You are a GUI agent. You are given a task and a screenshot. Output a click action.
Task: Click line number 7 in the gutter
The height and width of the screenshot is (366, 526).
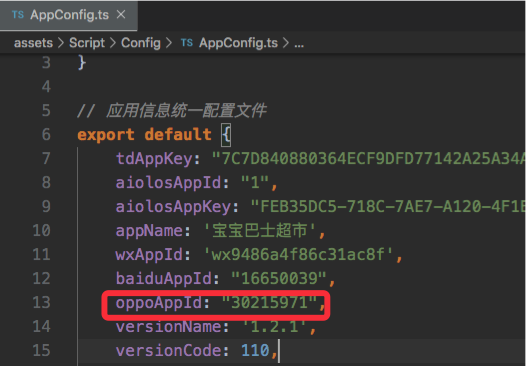pos(46,159)
